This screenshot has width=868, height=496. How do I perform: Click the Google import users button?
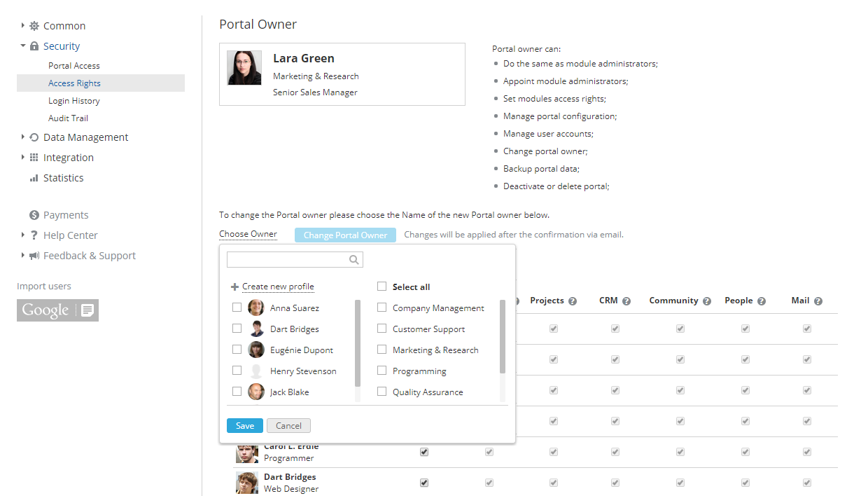click(57, 310)
